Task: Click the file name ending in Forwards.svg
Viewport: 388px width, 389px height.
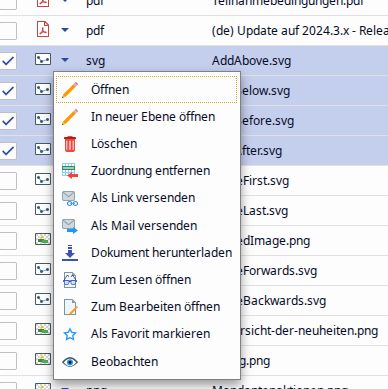Action: 279,271
